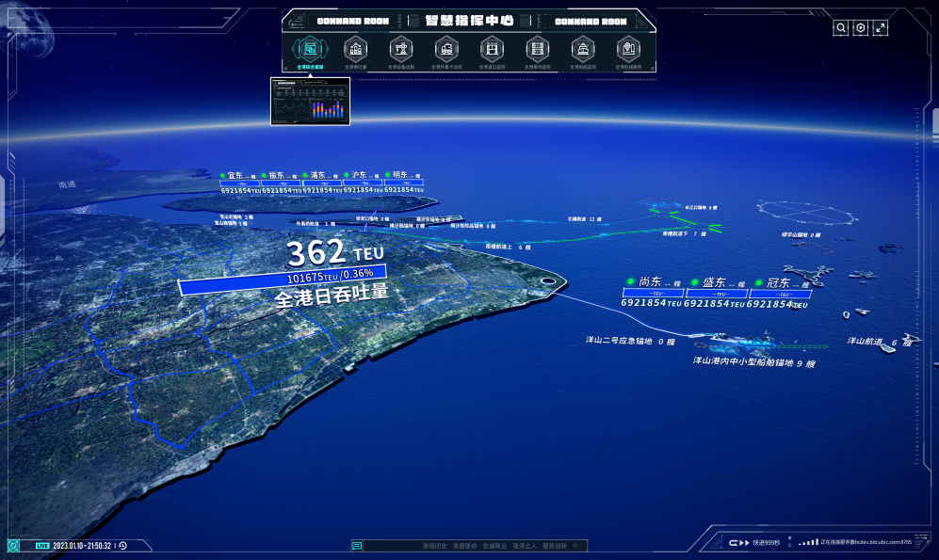Image resolution: width=939 pixels, height=560 pixels.
Task: Click the message icon in bottom ticker
Action: pyautogui.click(x=357, y=546)
